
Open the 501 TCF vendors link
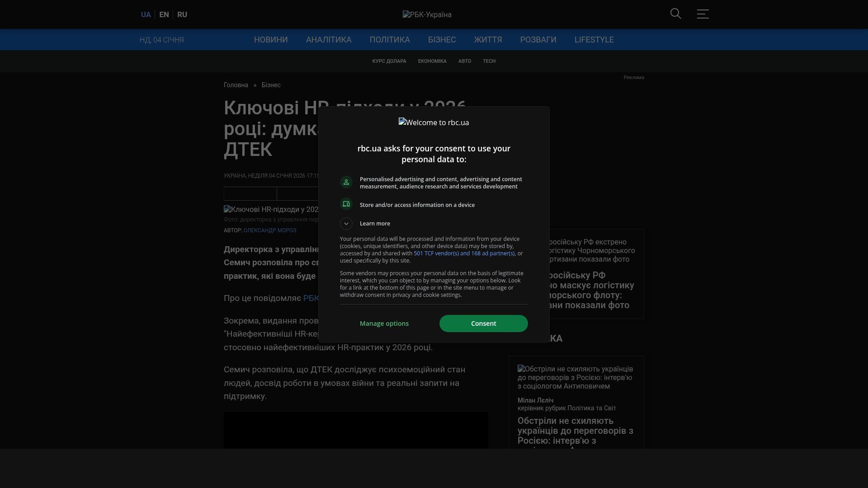tap(464, 253)
